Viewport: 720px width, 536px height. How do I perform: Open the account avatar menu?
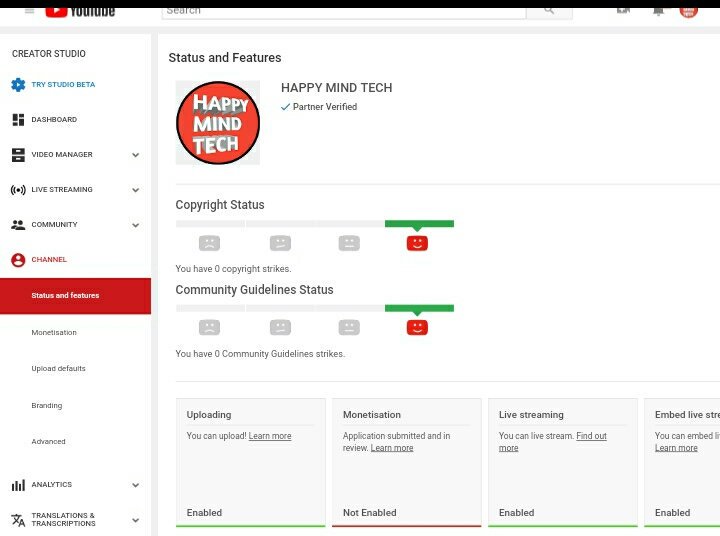688,12
